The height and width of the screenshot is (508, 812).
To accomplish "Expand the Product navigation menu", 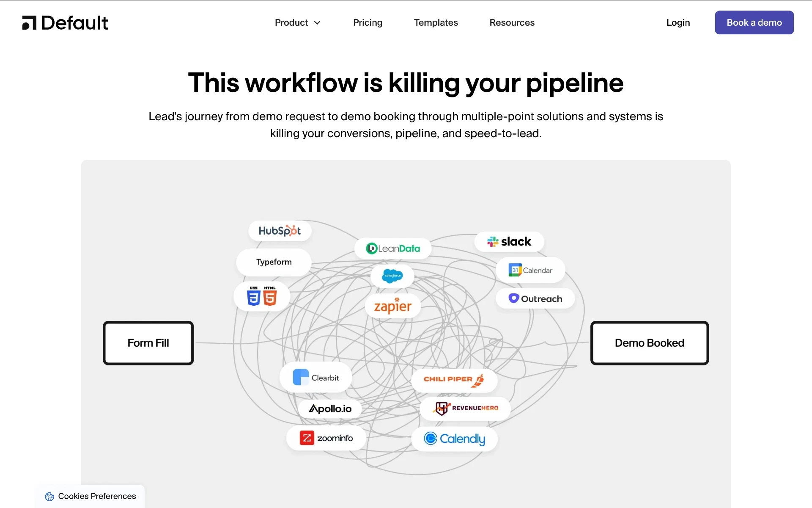I will (x=298, y=22).
